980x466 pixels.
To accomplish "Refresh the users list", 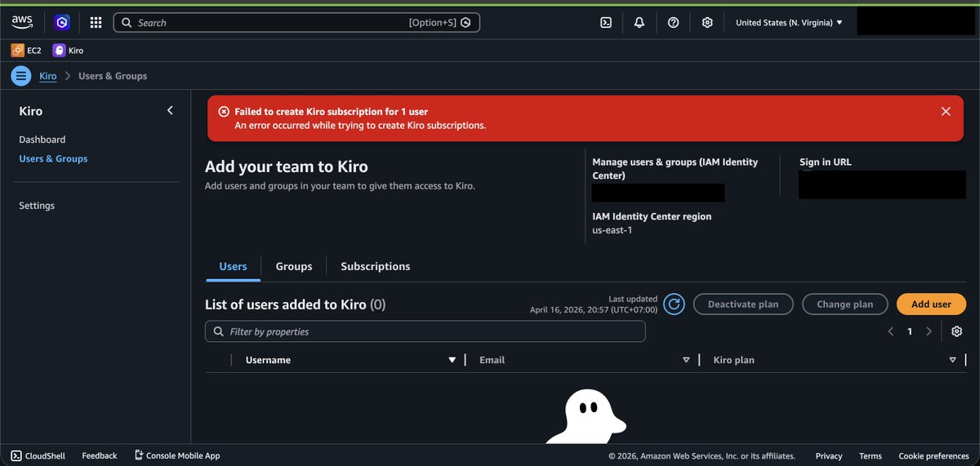I will click(674, 304).
